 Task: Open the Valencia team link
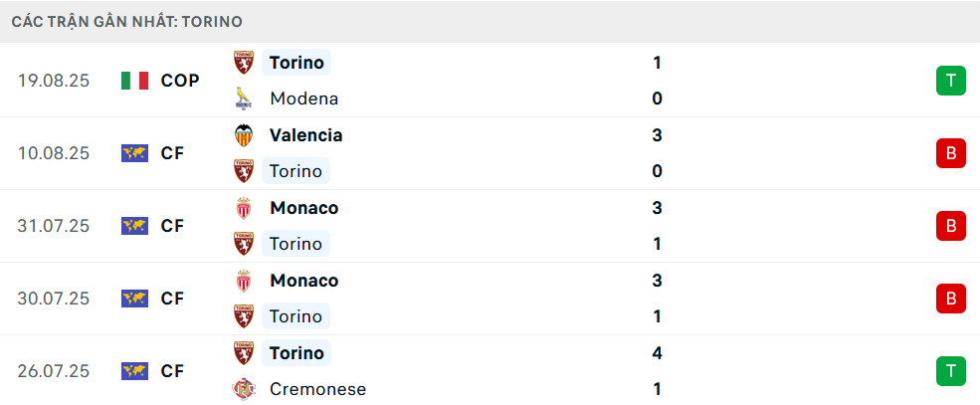[x=305, y=135]
